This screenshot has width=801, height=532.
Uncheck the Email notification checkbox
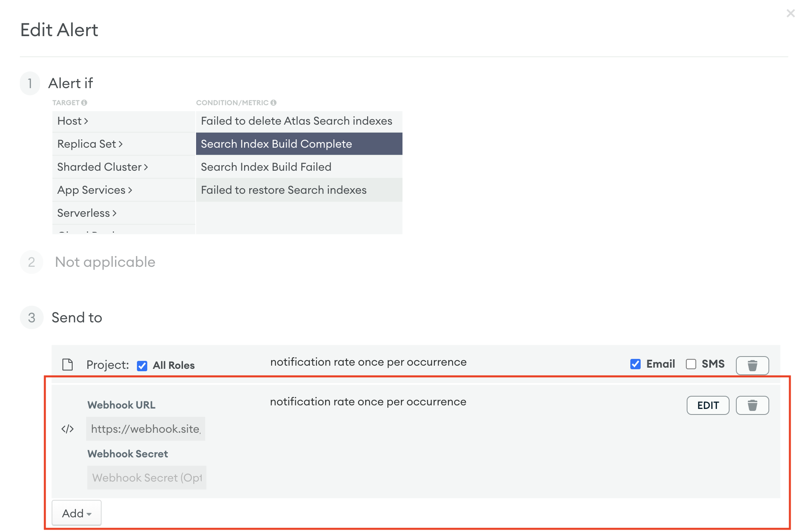point(635,364)
